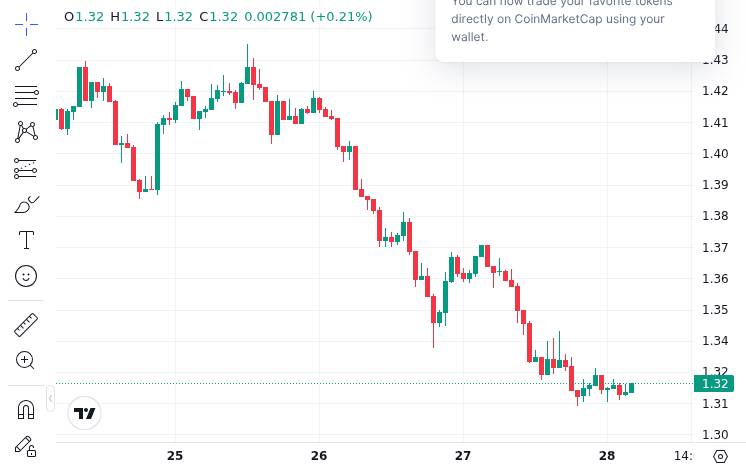Select the brush drawing tool
This screenshot has height=470, width=746.
(x=26, y=204)
